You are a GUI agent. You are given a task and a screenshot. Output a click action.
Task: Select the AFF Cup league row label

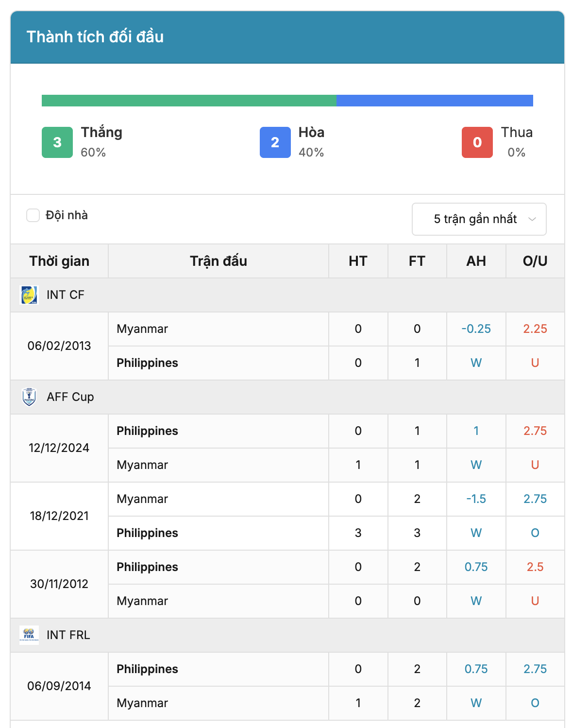[x=70, y=397]
